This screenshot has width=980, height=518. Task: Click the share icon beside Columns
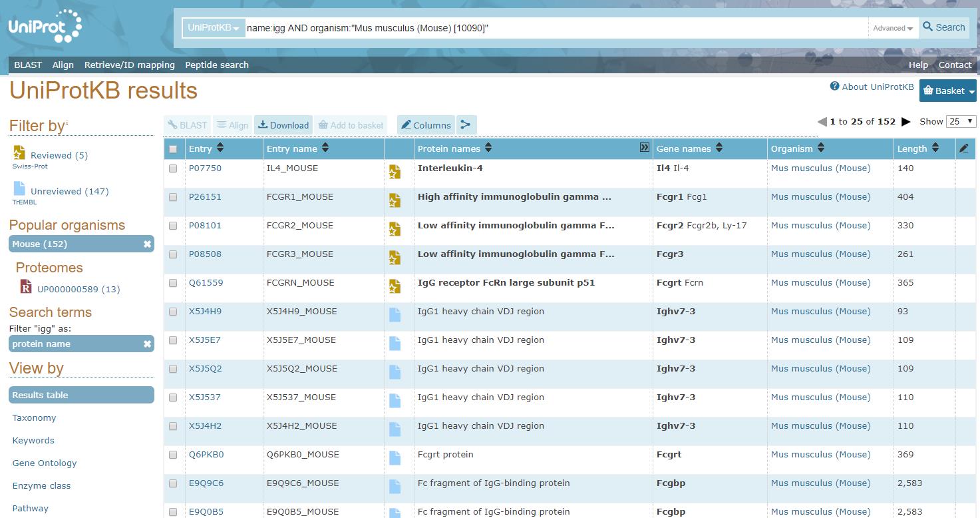pos(466,125)
